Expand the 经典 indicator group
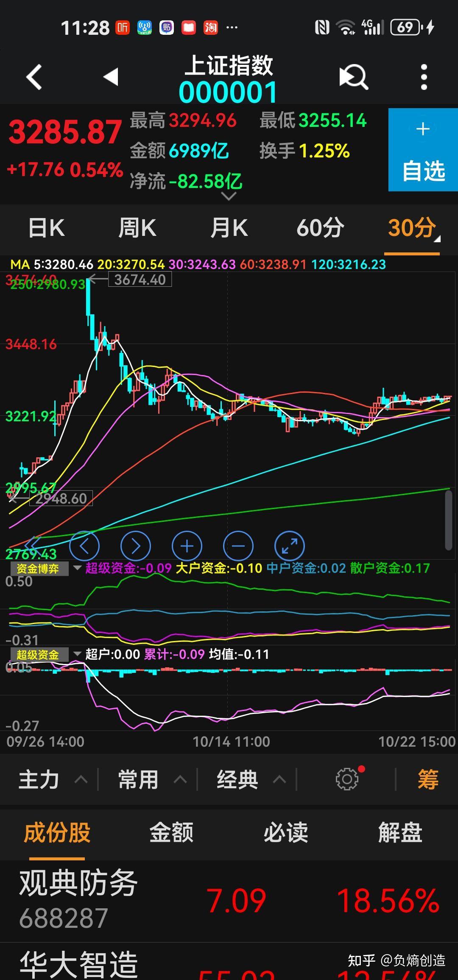Screen dimensions: 458x980 coord(251,779)
